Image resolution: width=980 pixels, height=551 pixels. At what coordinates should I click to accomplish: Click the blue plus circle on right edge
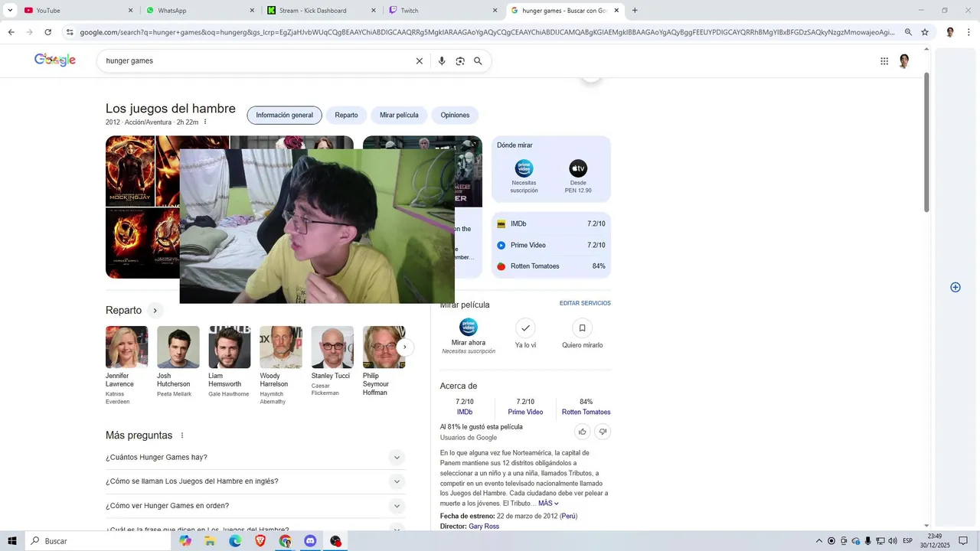(x=955, y=287)
